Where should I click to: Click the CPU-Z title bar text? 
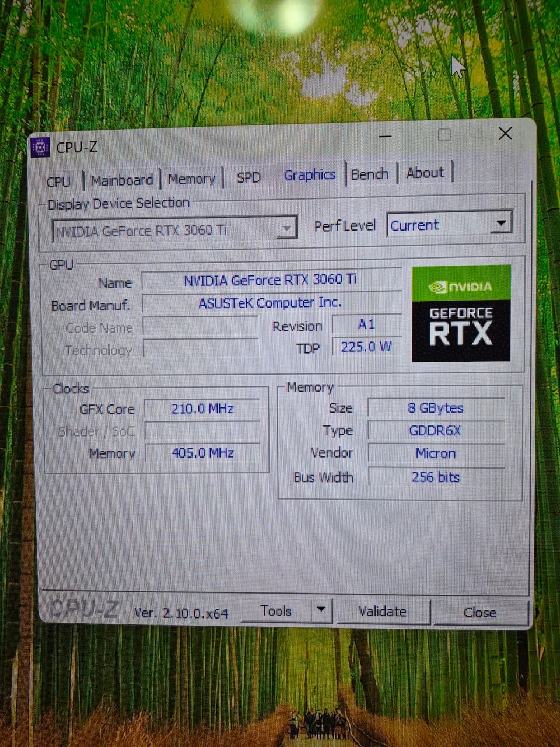click(76, 148)
